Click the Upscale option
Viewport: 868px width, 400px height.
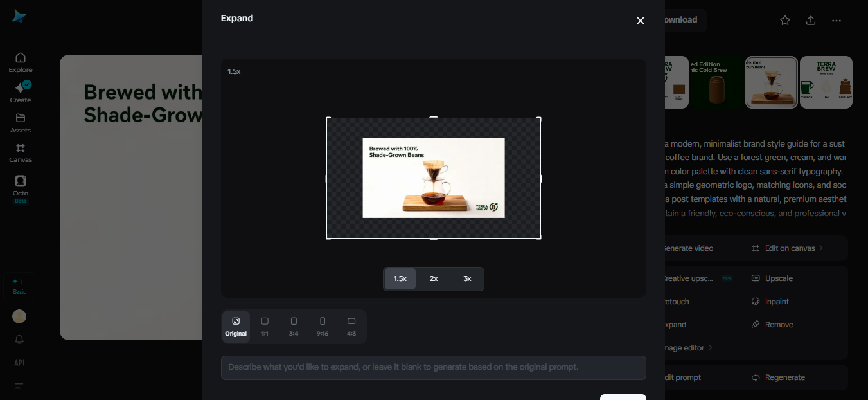pyautogui.click(x=772, y=278)
